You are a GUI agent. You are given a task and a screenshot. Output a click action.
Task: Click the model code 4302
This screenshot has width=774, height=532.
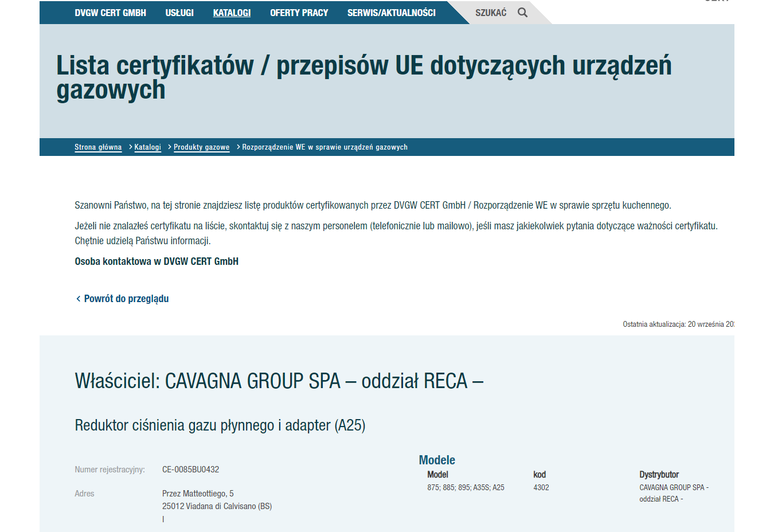[x=541, y=488]
